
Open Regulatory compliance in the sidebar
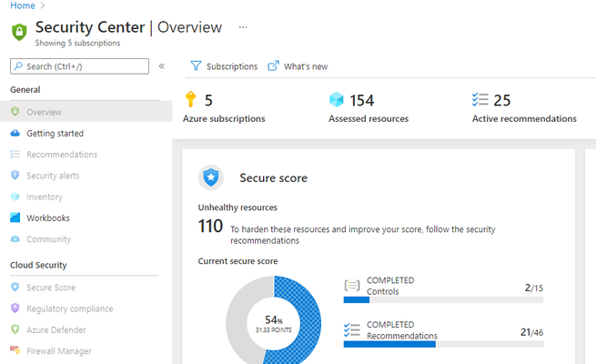point(69,308)
